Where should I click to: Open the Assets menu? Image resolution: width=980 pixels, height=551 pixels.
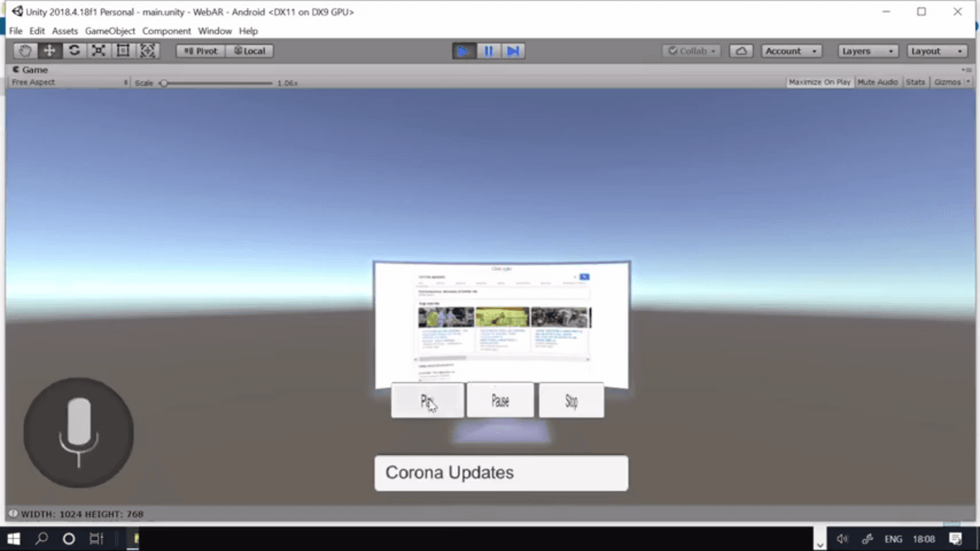coord(65,31)
